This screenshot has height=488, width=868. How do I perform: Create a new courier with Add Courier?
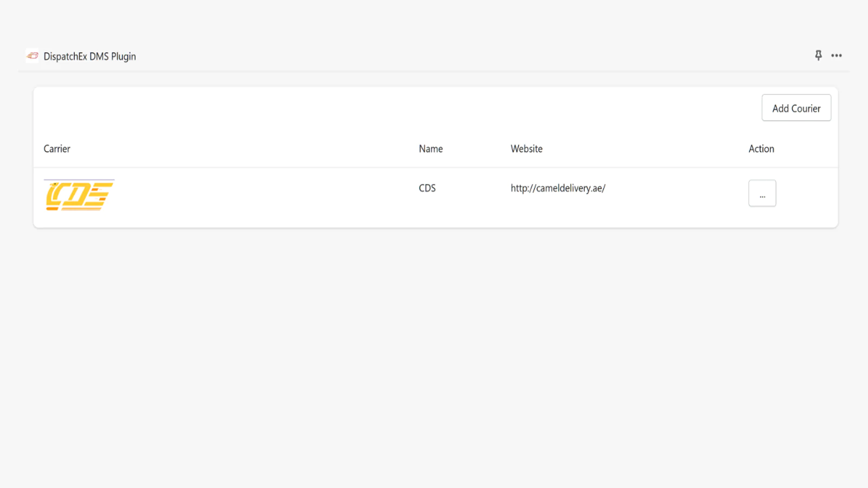796,108
